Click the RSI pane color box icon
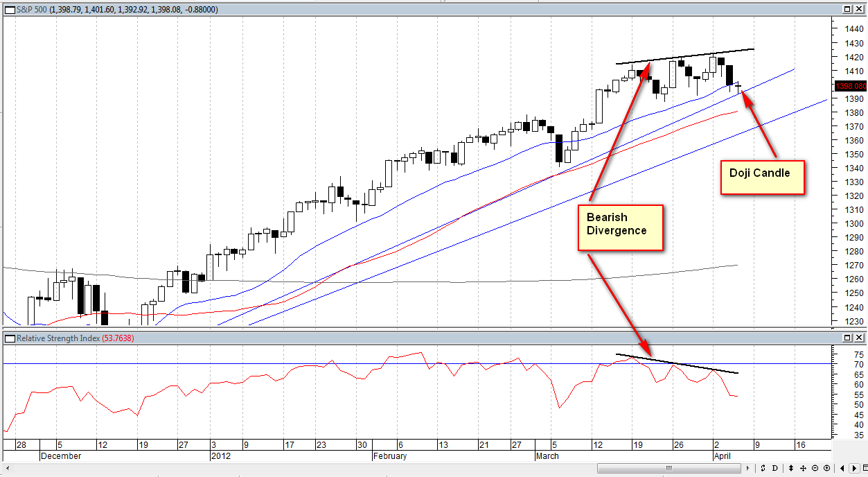Viewport: 868px width, 477px height. pyautogui.click(x=10, y=338)
